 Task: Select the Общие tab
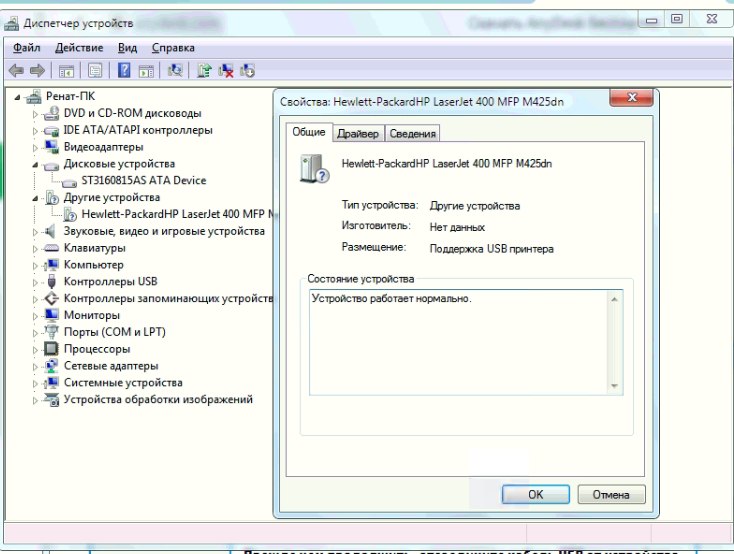[x=309, y=132]
